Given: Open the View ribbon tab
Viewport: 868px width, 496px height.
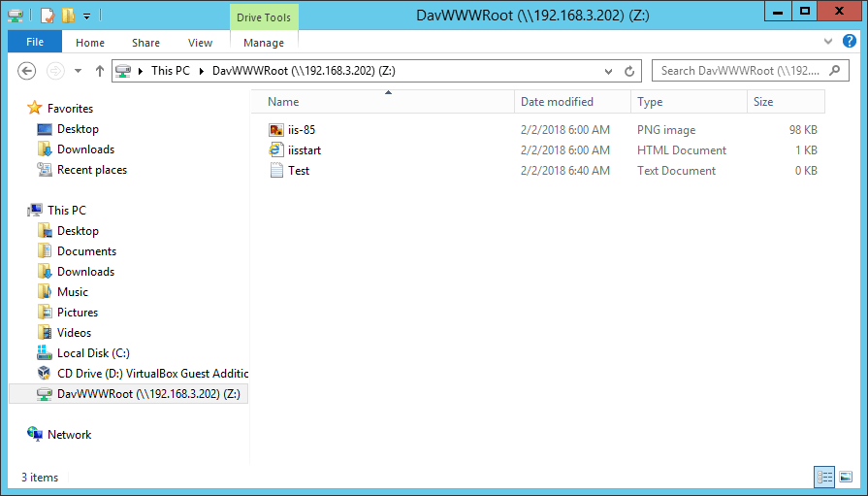Looking at the screenshot, I should click(200, 43).
